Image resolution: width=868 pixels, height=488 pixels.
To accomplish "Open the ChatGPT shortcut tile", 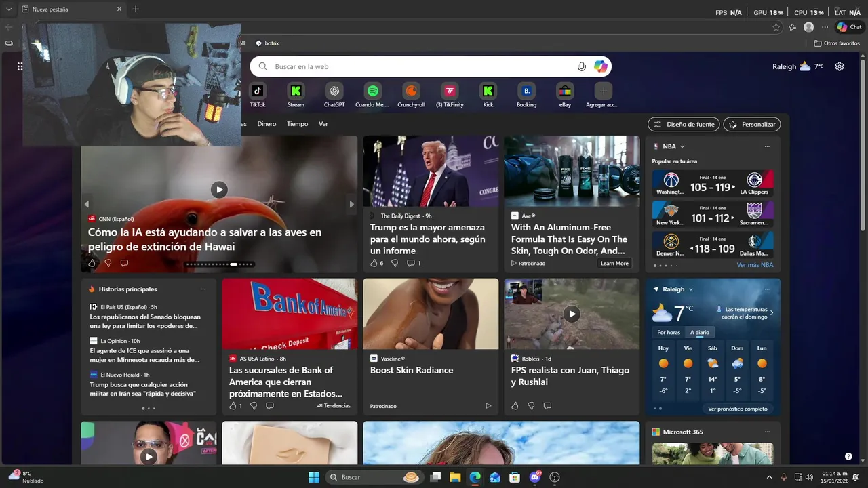I will 334,95.
